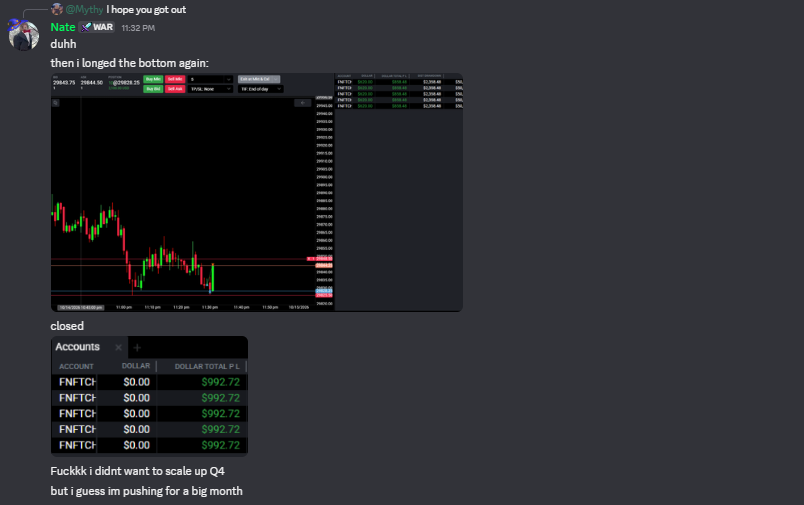The image size is (804, 505).
Task: Click the Buy Bid button in chart image
Action: coord(153,89)
